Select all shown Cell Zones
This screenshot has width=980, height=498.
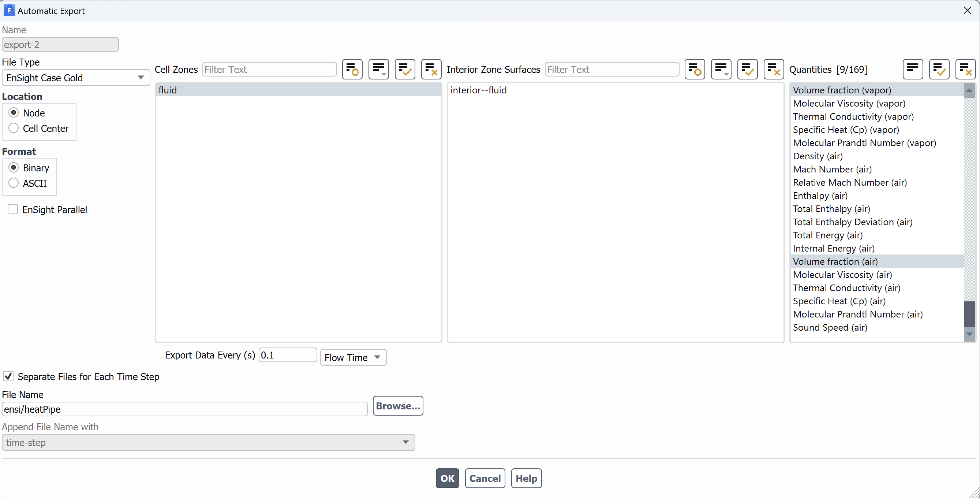click(405, 69)
